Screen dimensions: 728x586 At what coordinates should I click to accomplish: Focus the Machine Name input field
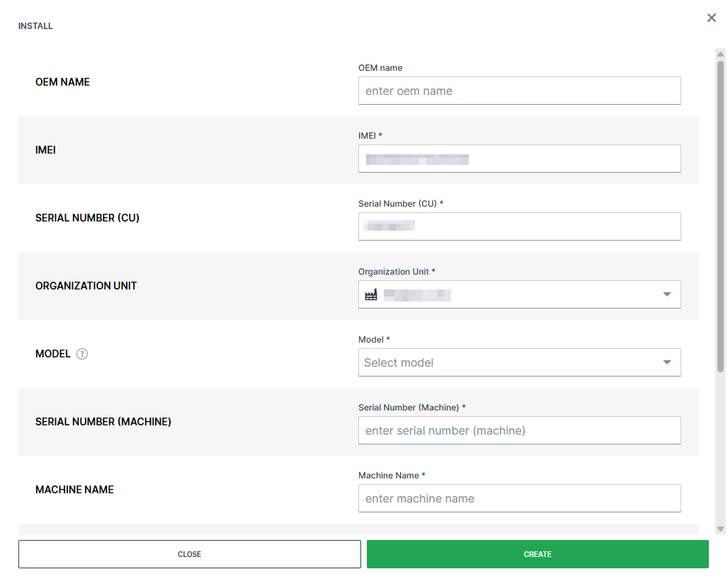tap(519, 498)
